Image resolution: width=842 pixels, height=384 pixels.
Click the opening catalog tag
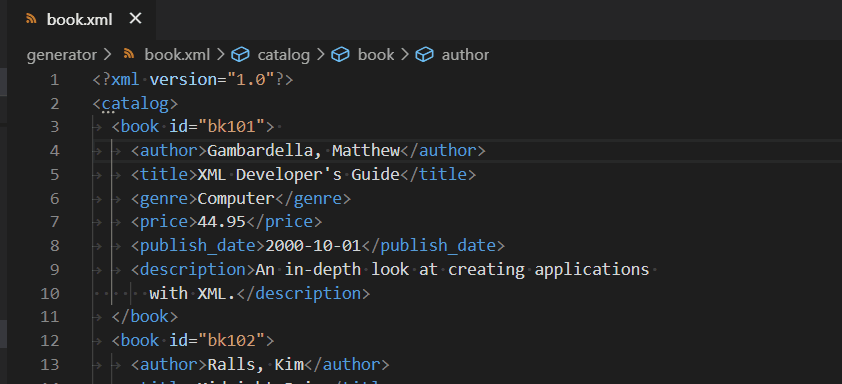coord(135,103)
